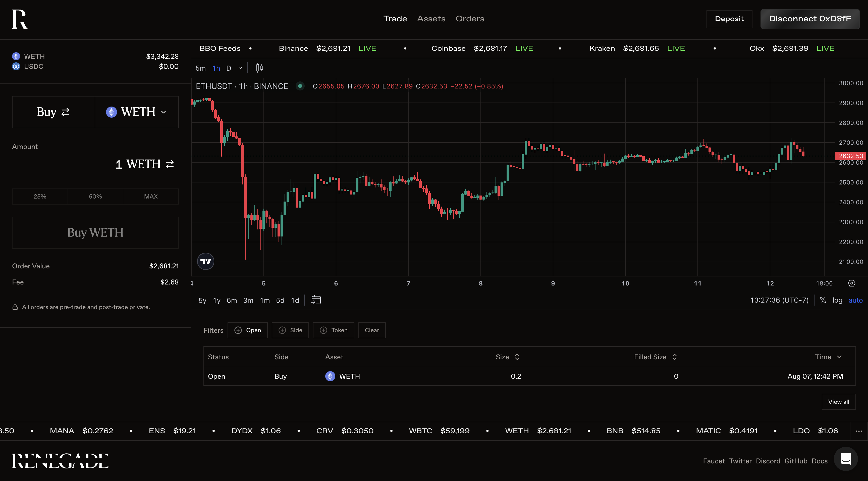Select the 1d chart range
868x481 pixels.
(x=295, y=300)
